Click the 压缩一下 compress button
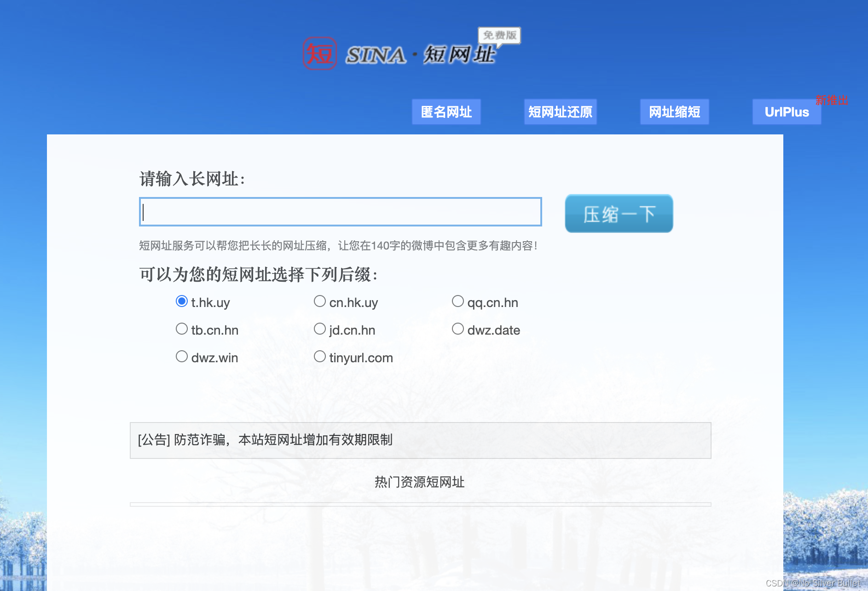The height and width of the screenshot is (591, 868). (x=619, y=214)
